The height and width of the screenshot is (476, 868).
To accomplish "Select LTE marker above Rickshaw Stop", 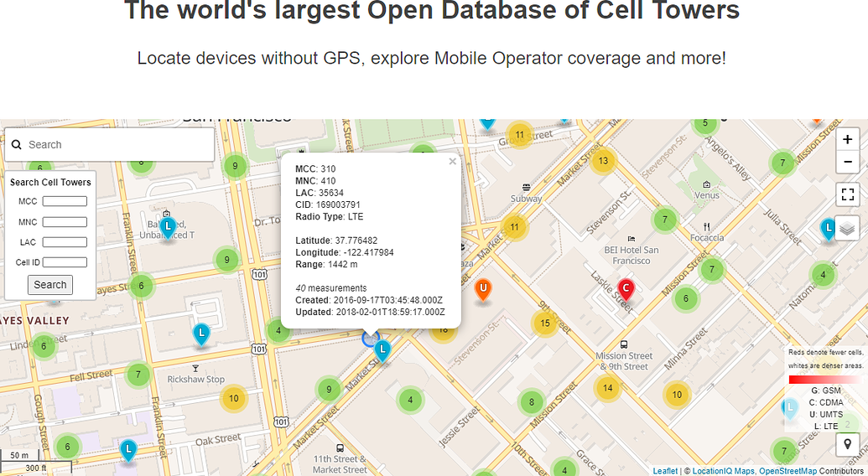I will 201,335.
